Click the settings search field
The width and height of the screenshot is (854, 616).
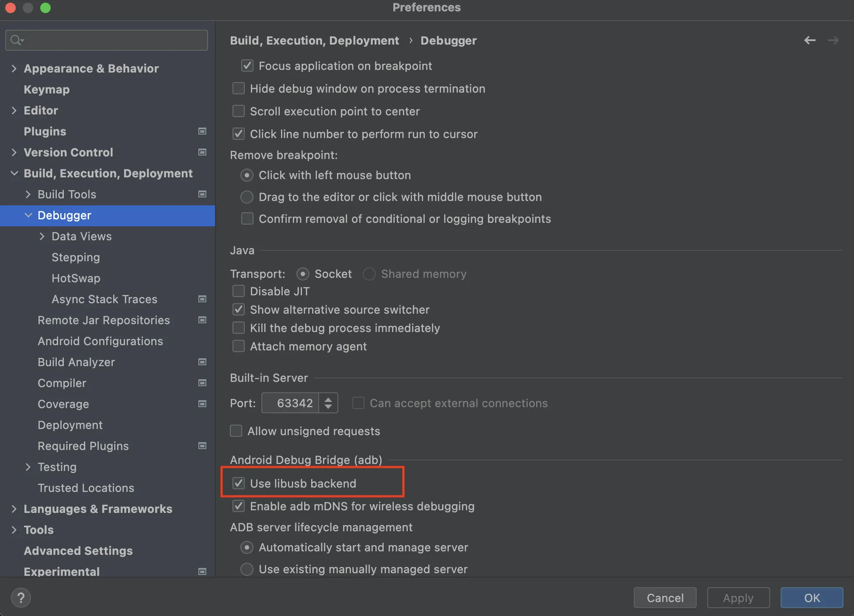pyautogui.click(x=114, y=40)
